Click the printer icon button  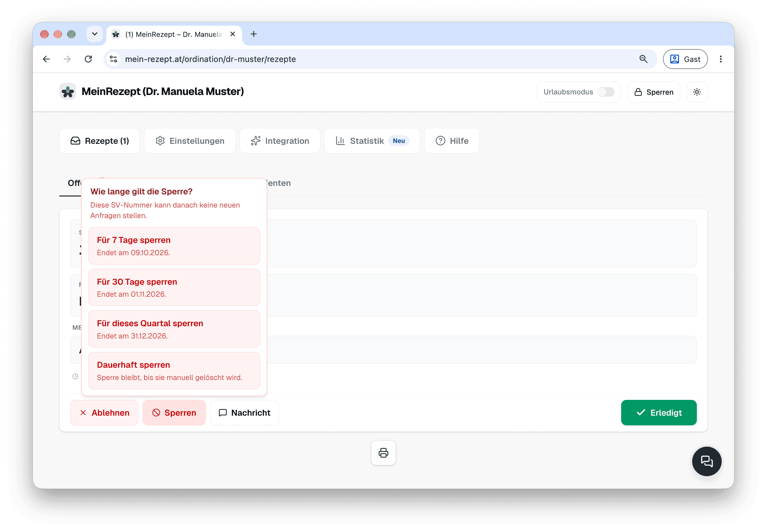pos(383,453)
